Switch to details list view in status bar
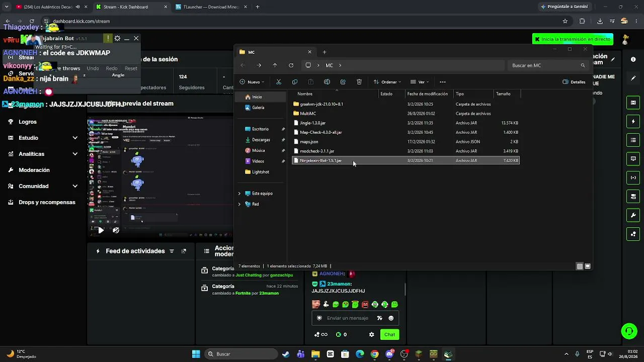Viewport: 644px width, 362px height. (580, 266)
